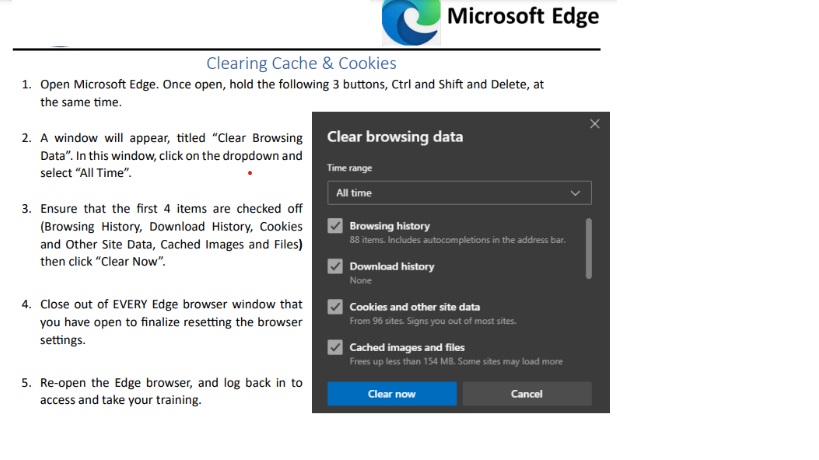Click the Clearing Cache & Cookies heading
Viewport: 819px width, 460px height.
click(x=301, y=63)
